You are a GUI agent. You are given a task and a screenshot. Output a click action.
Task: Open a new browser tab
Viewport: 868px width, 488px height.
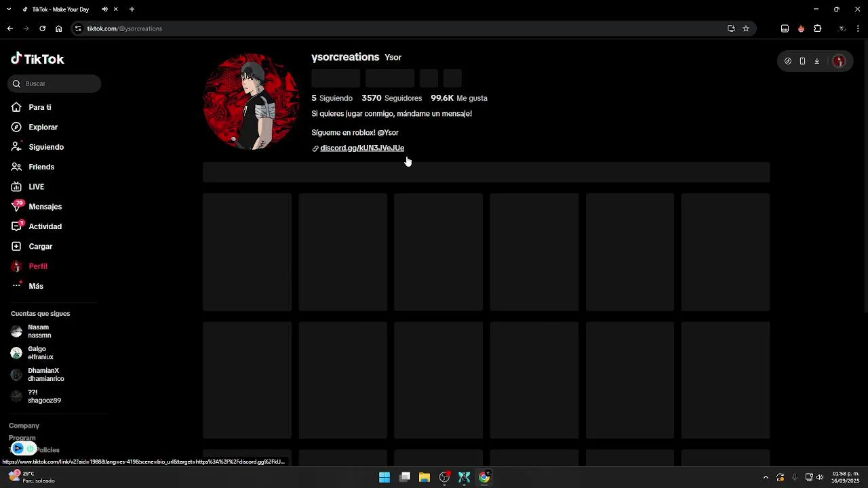(132, 9)
